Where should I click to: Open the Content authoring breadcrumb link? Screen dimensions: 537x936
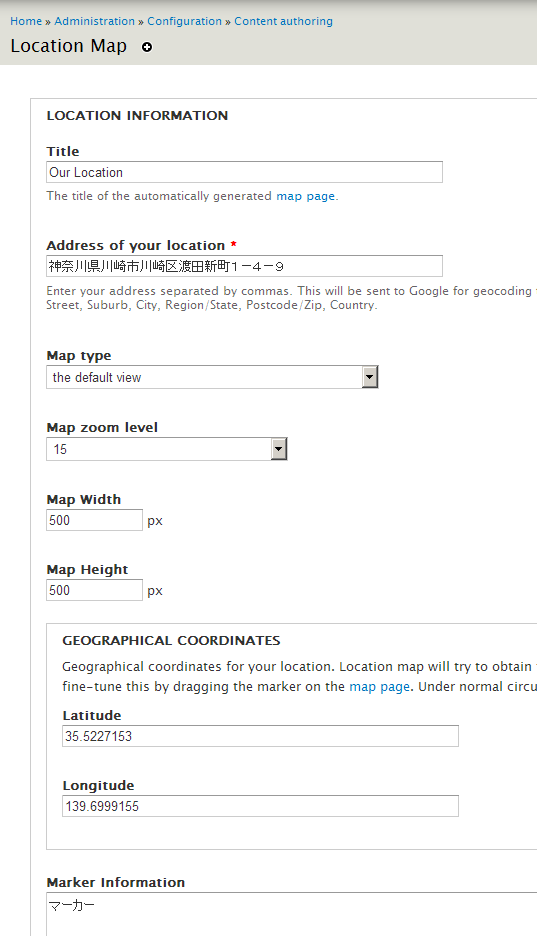283,21
